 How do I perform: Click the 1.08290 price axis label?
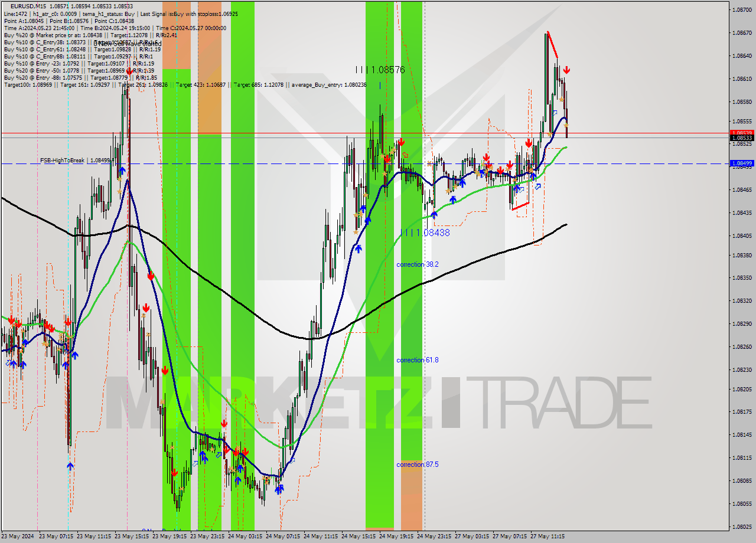click(x=741, y=323)
